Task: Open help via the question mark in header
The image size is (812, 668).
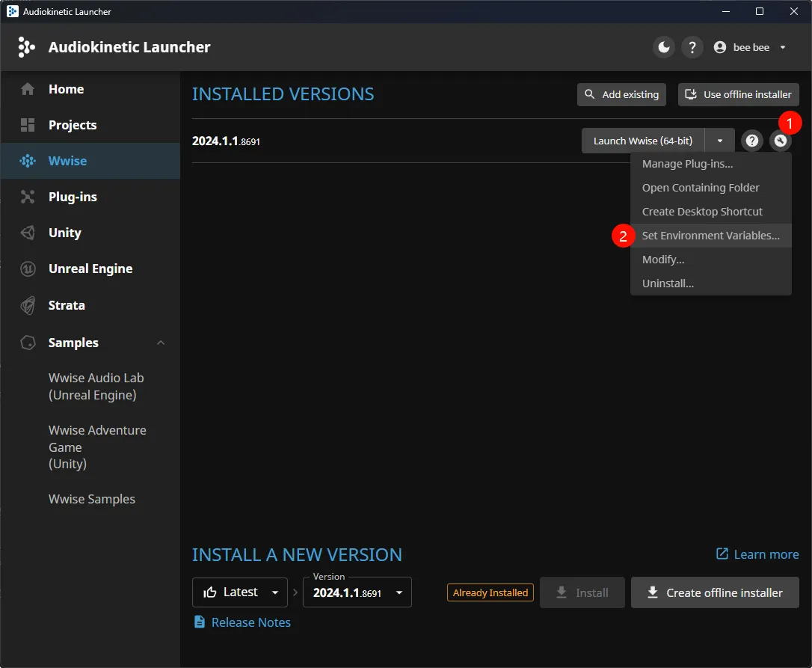Action: pos(692,48)
